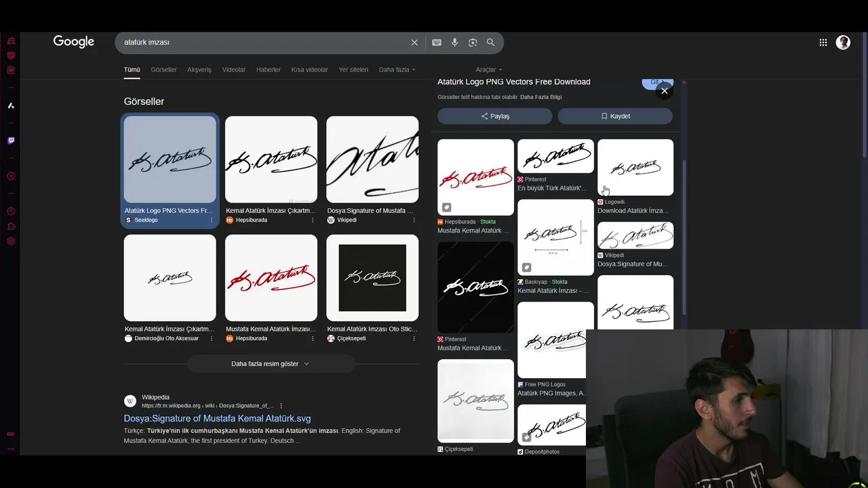
Task: Open History clock icon in sidebar
Action: (11, 211)
